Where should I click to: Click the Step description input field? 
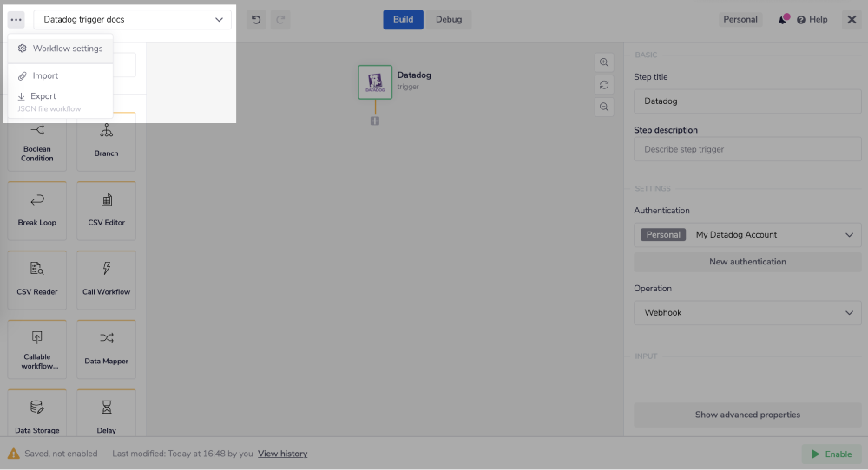(747, 149)
